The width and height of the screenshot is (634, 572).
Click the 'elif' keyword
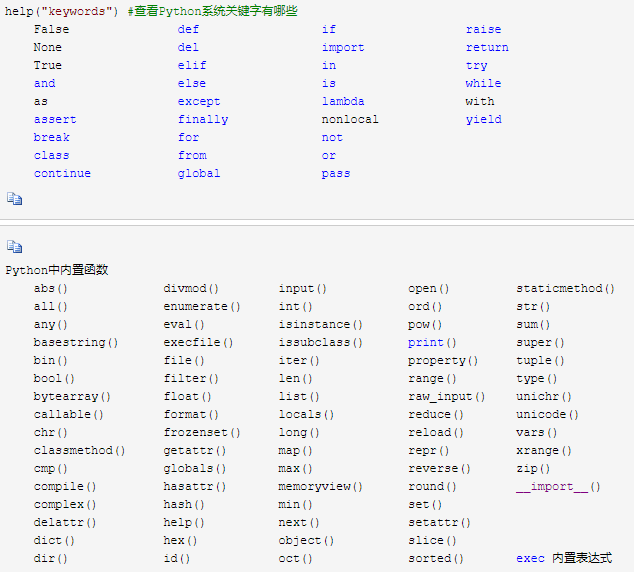(192, 65)
